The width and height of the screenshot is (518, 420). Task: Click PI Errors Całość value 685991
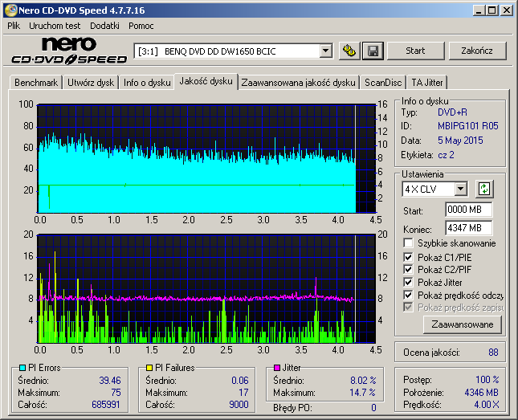106,405
